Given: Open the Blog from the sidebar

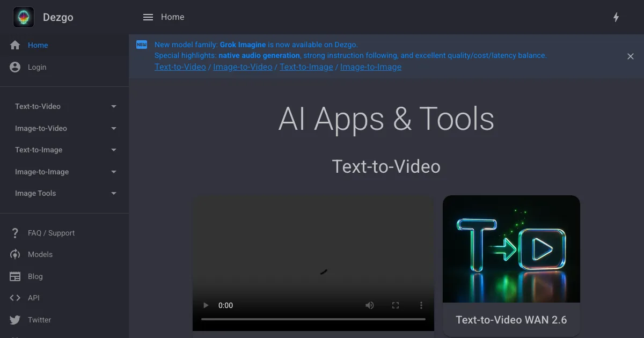Looking at the screenshot, I should tap(35, 276).
